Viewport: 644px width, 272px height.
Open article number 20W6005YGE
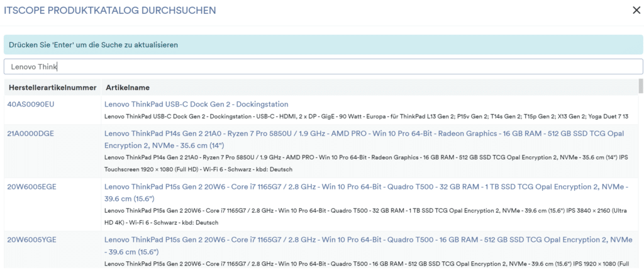point(31,240)
